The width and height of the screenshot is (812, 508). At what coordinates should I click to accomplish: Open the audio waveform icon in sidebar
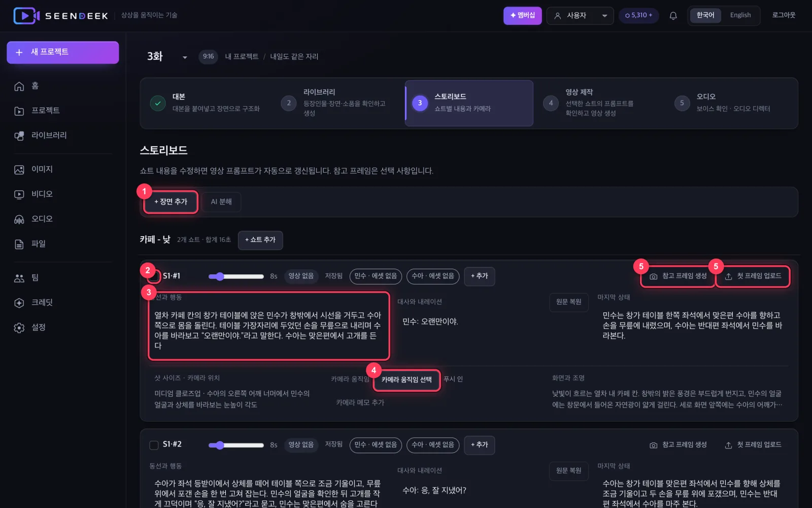click(x=19, y=219)
